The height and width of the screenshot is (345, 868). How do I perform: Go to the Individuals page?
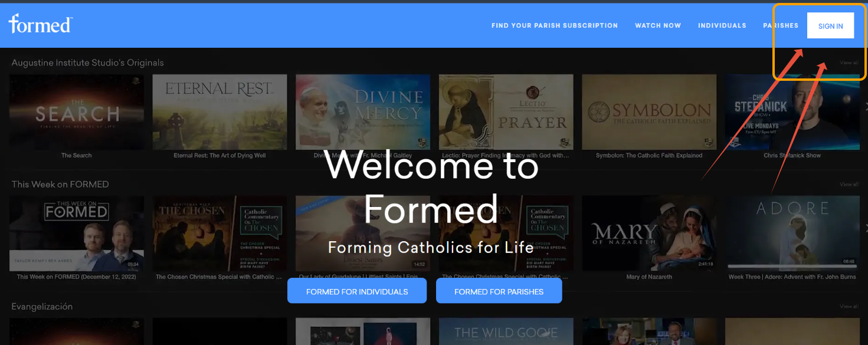click(722, 26)
